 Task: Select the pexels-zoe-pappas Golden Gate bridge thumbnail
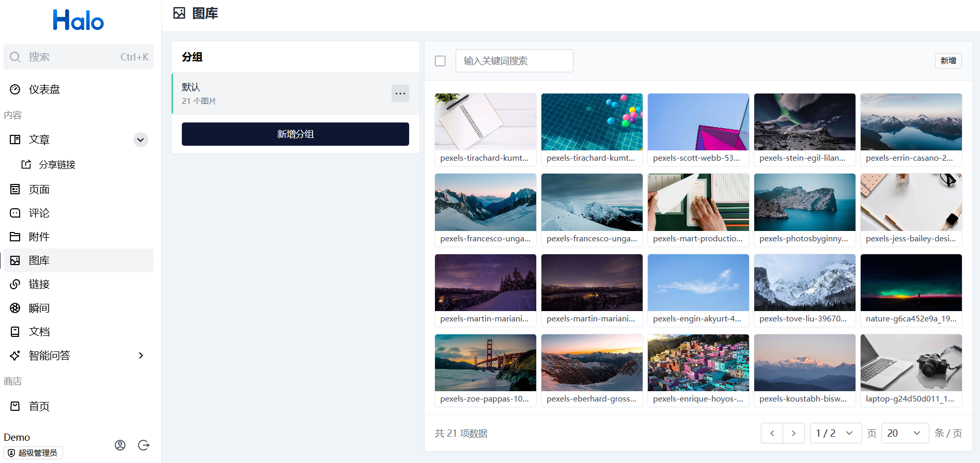(x=485, y=363)
